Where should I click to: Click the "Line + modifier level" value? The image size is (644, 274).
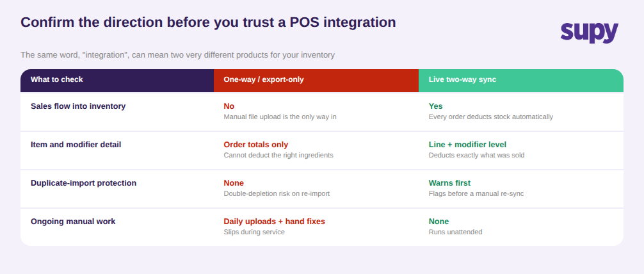click(x=467, y=145)
